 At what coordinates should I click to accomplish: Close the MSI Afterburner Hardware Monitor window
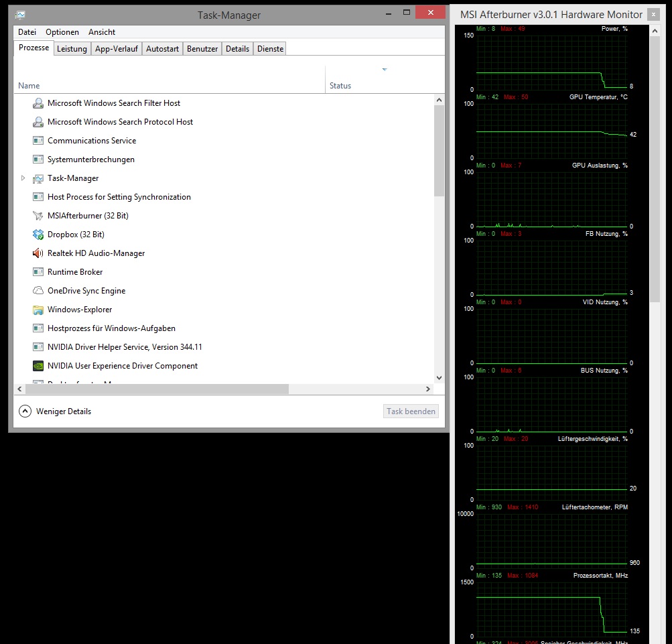(x=653, y=15)
